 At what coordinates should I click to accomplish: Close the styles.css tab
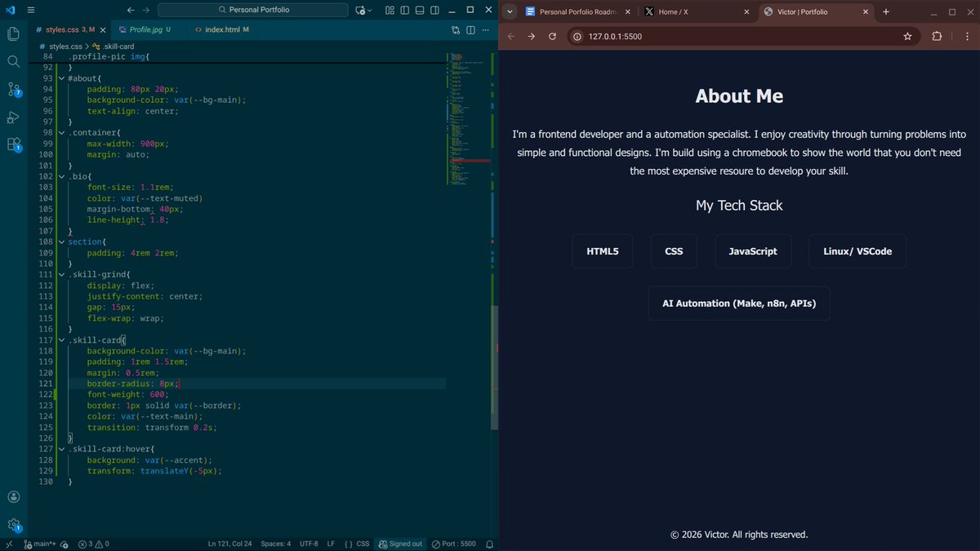coord(103,29)
